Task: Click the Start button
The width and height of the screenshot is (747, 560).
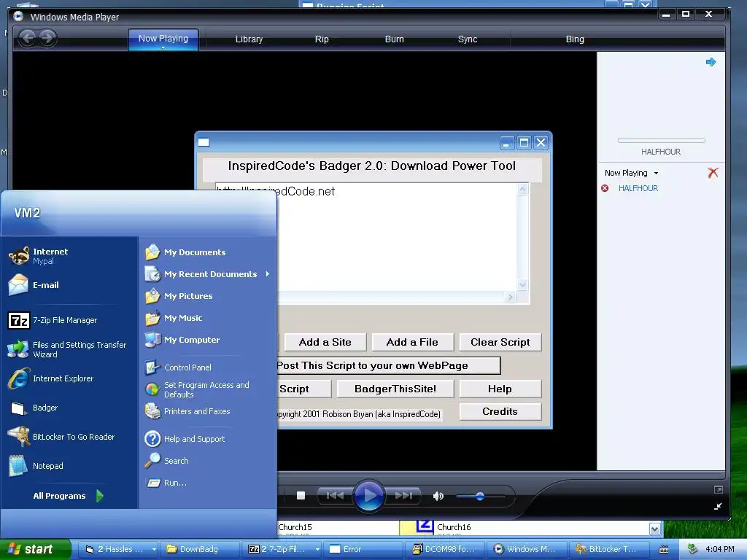Action: click(x=35, y=549)
